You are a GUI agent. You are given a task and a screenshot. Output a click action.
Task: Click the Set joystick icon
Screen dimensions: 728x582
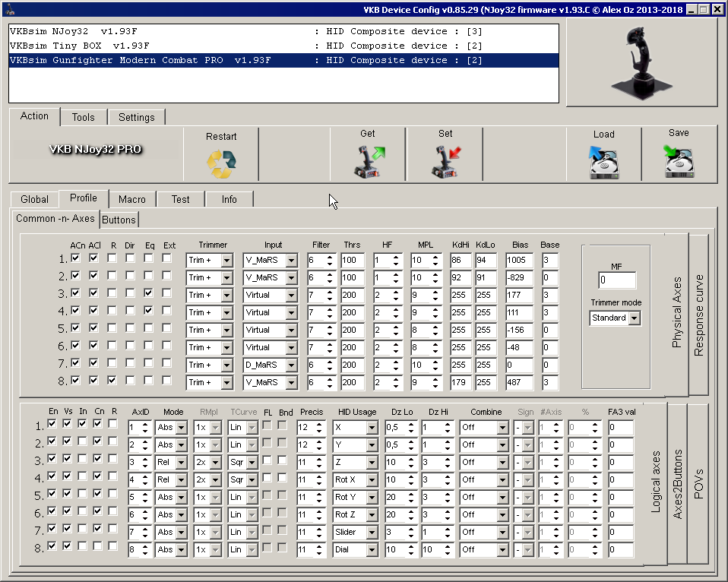coord(446,162)
